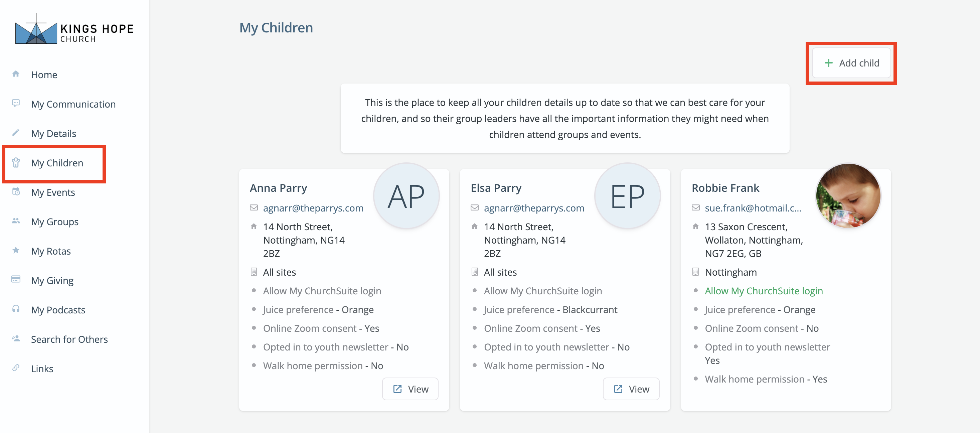Open My Giving page
Viewport: 980px width, 433px height.
(x=52, y=280)
